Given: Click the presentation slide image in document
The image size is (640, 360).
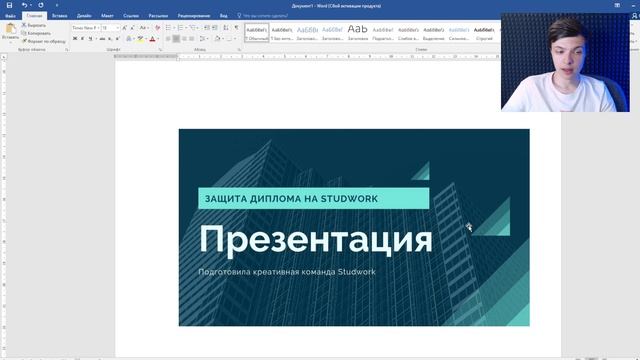Looking at the screenshot, I should pyautogui.click(x=354, y=227).
